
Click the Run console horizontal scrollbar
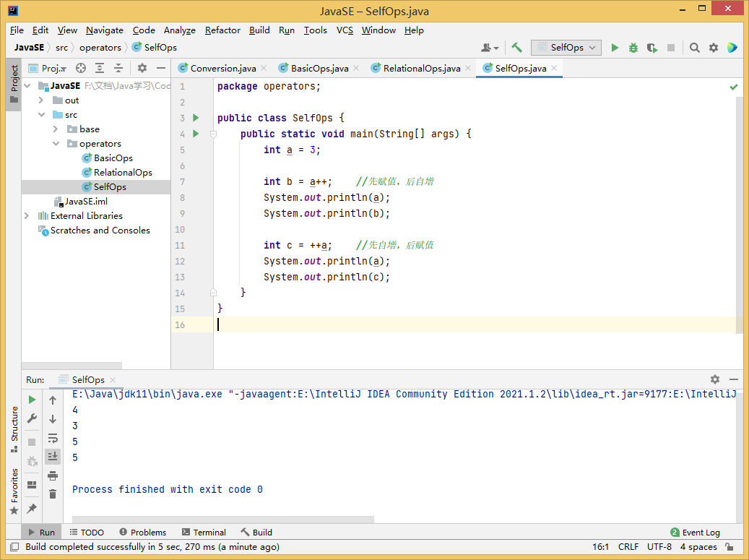pos(222,519)
